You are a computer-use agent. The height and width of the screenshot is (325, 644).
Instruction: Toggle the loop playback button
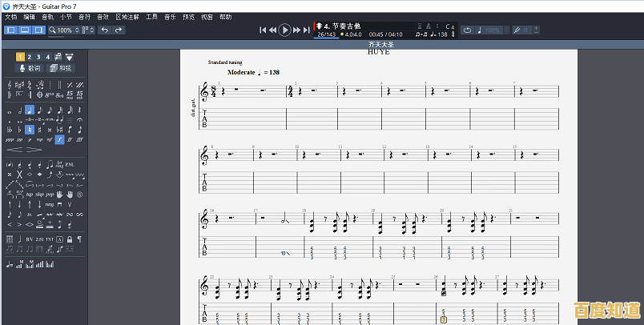[468, 30]
